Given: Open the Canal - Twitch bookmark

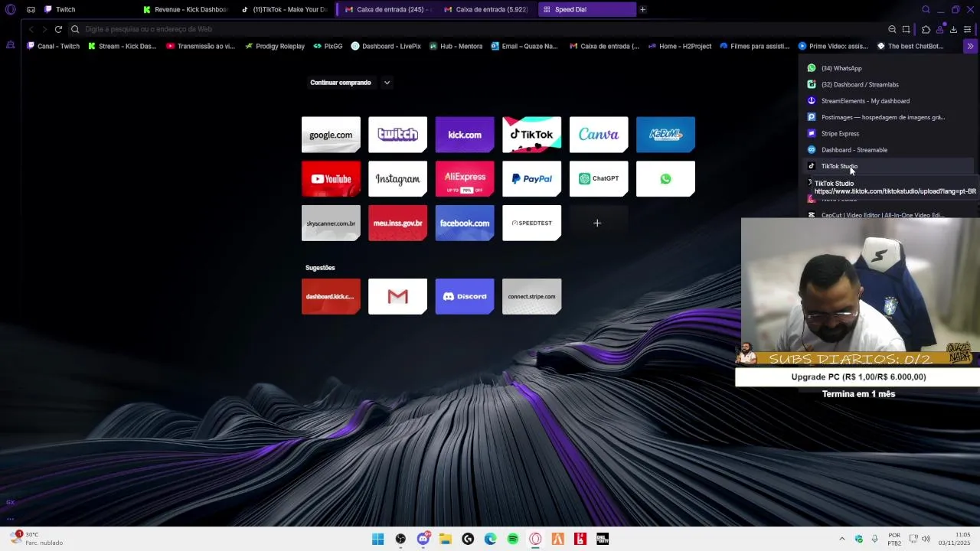Looking at the screenshot, I should [53, 46].
